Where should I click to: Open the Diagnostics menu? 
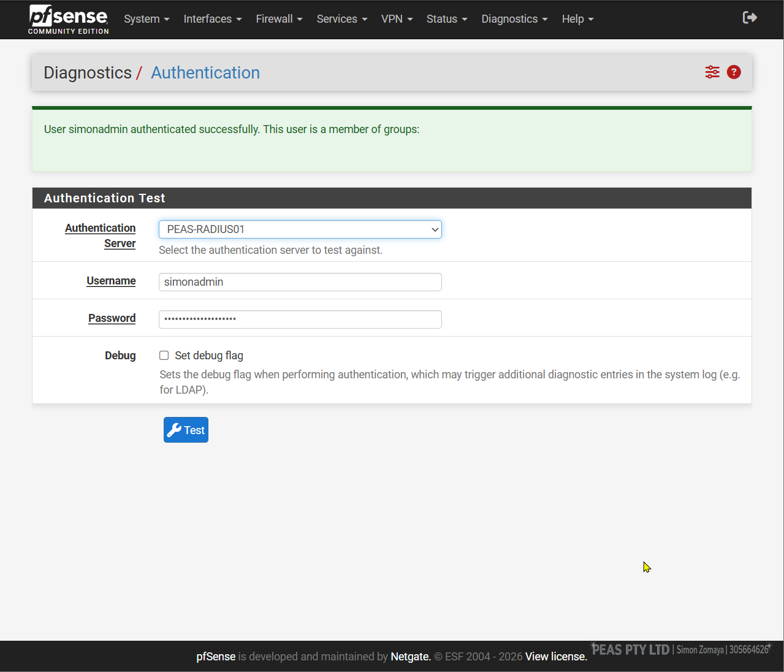[x=514, y=19]
